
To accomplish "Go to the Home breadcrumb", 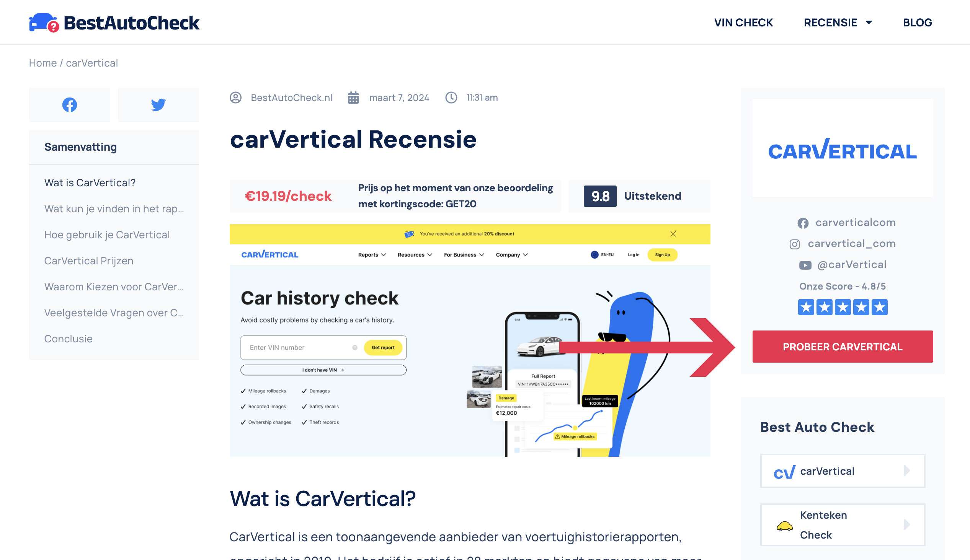I will (43, 63).
